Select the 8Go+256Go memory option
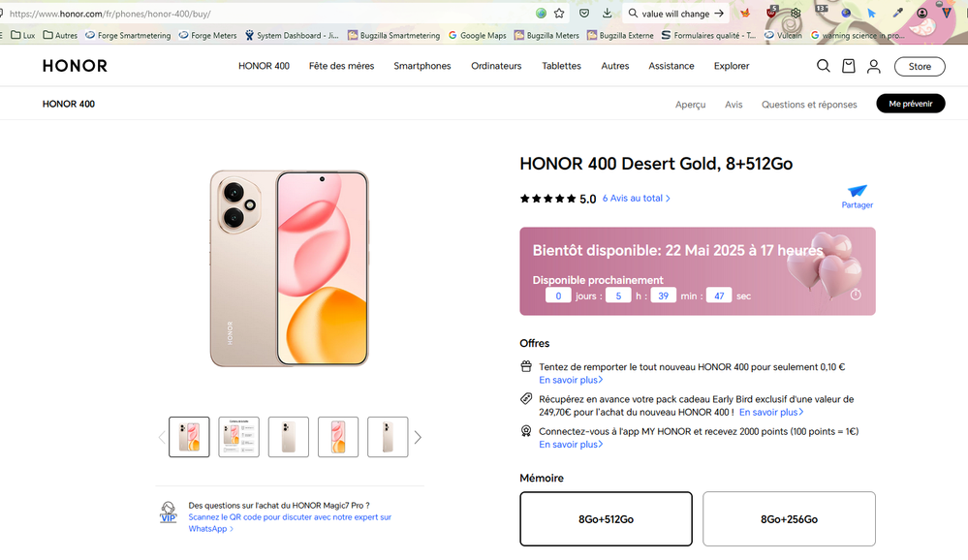Image resolution: width=968 pixels, height=560 pixels. tap(789, 519)
